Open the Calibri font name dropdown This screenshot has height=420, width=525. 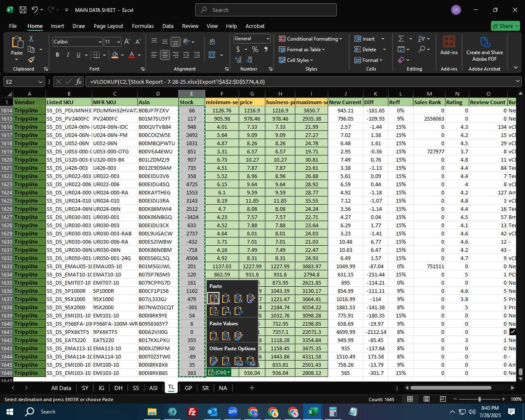100,42
